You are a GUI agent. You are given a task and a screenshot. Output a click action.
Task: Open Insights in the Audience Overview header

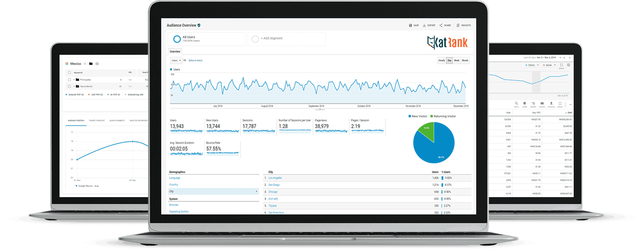coord(463,25)
